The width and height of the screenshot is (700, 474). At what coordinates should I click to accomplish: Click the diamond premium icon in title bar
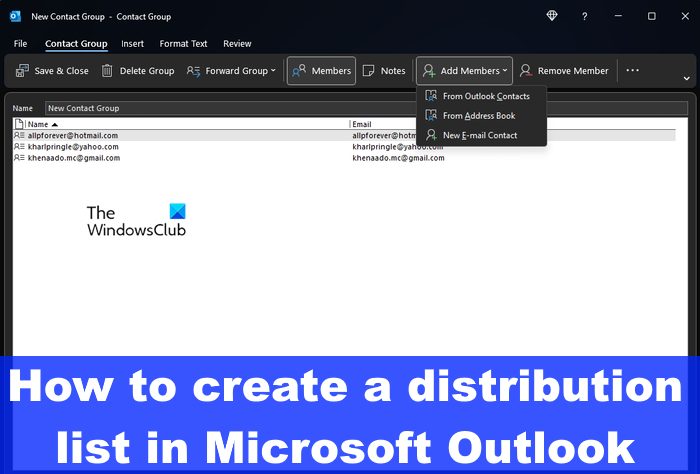click(552, 16)
